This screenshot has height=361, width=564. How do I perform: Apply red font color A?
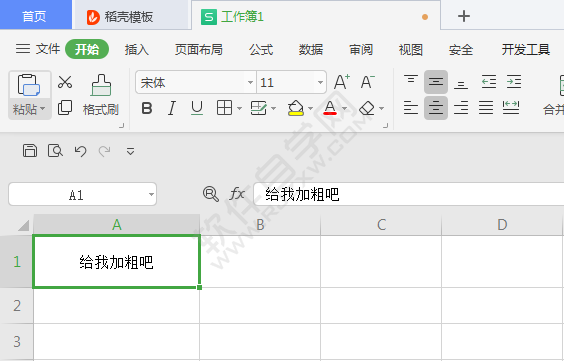click(330, 108)
